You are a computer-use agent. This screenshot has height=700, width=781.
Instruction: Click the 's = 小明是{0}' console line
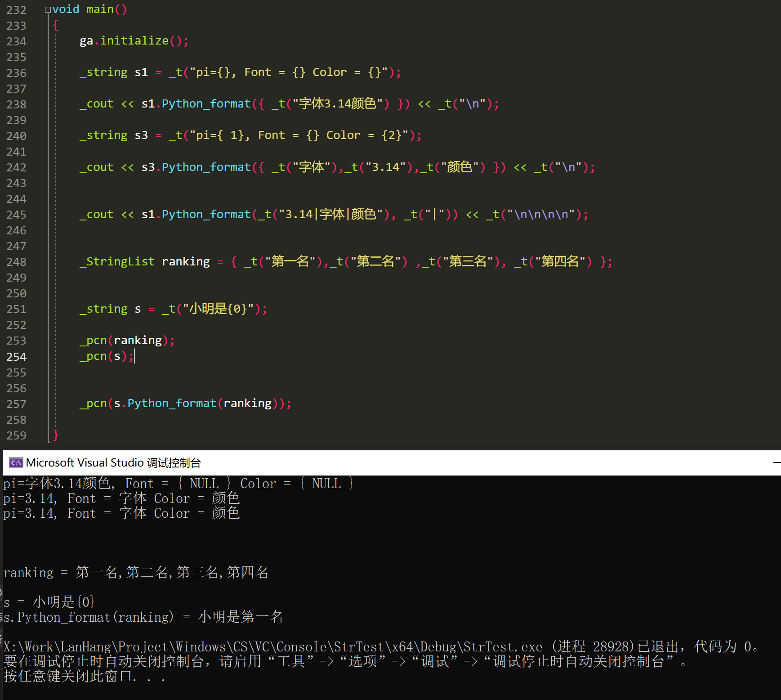click(49, 602)
